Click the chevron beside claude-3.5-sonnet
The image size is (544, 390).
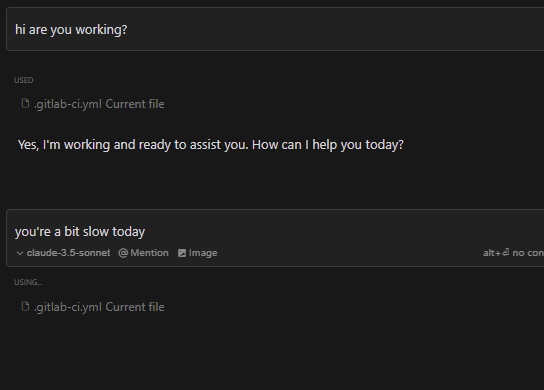coord(20,253)
